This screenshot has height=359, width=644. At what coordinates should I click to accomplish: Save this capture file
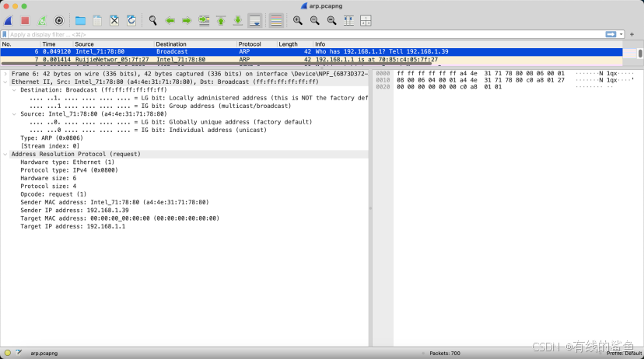point(97,20)
